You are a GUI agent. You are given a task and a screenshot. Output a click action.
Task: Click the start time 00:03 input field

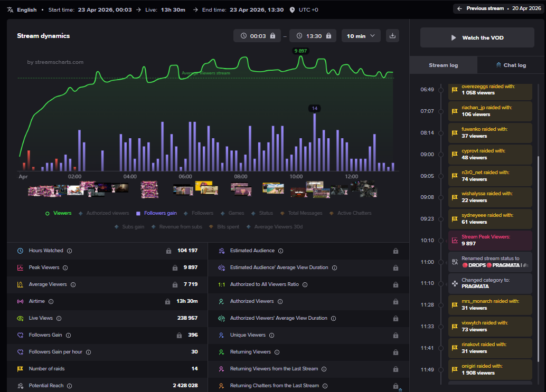[257, 36]
